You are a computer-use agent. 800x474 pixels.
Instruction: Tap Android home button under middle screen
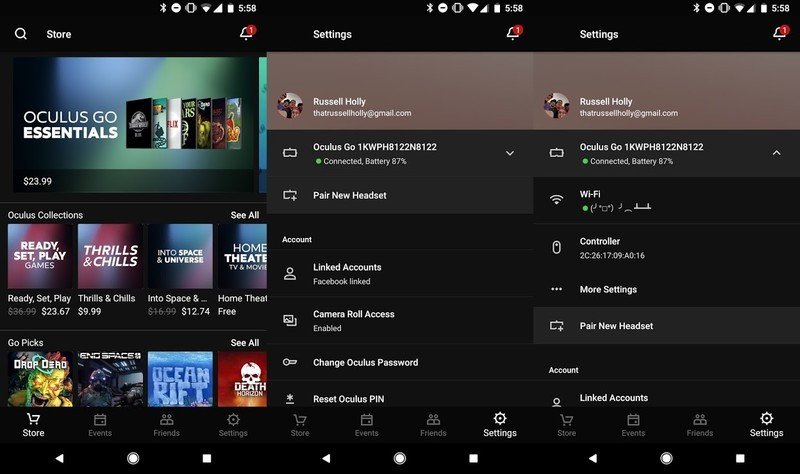400,458
